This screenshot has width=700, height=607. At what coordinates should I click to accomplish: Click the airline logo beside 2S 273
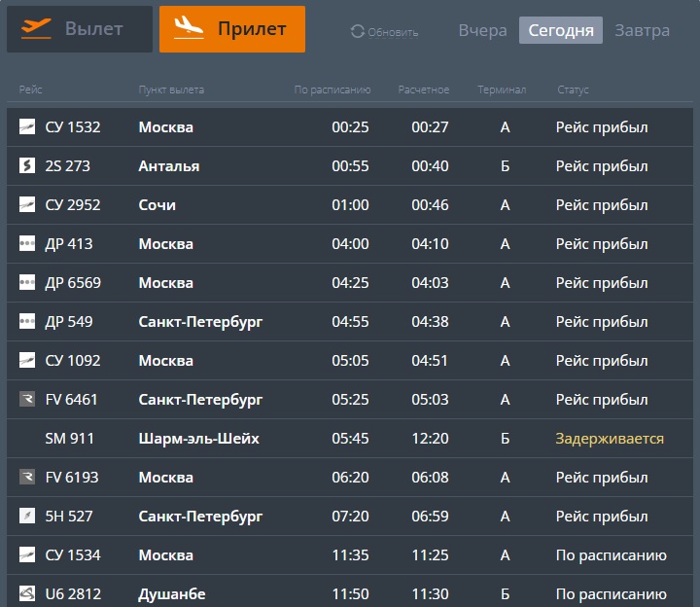pos(27,165)
